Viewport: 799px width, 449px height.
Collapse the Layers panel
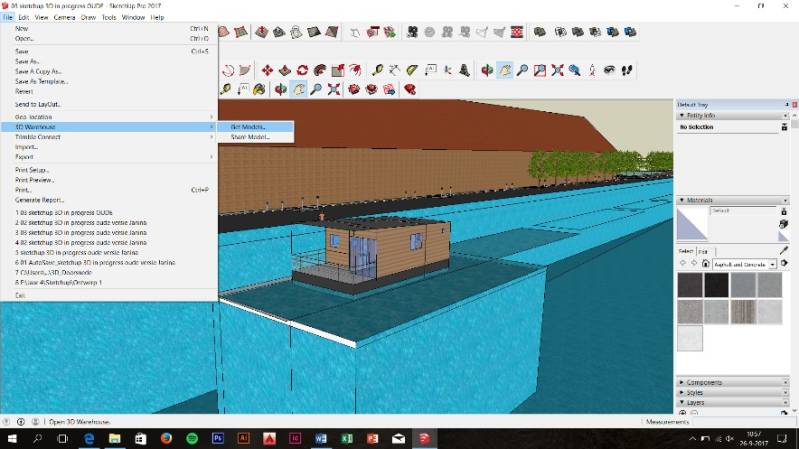(x=682, y=403)
